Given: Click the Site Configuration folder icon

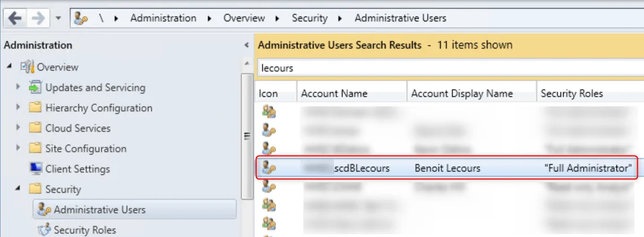Looking at the screenshot, I should pyautogui.click(x=36, y=148).
